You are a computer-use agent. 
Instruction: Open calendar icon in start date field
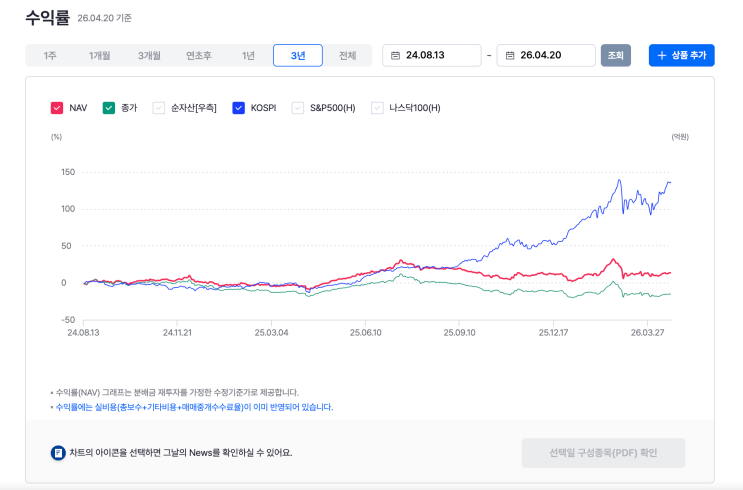(395, 55)
